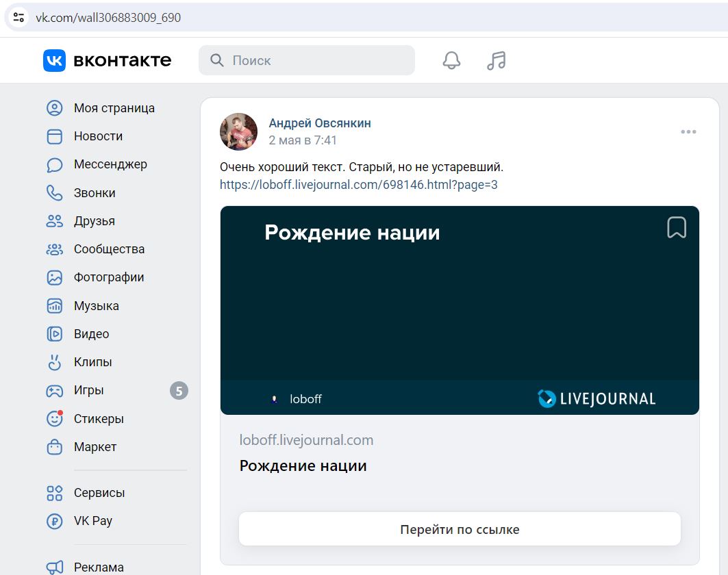Open Фотографии menu label
The width and height of the screenshot is (728, 575).
click(x=109, y=277)
